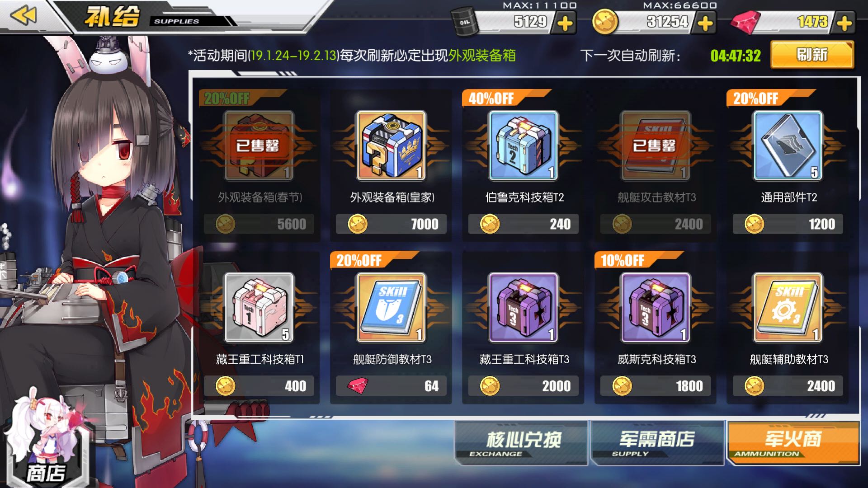
Task: Go back using the double-arrow icon
Action: 24,16
